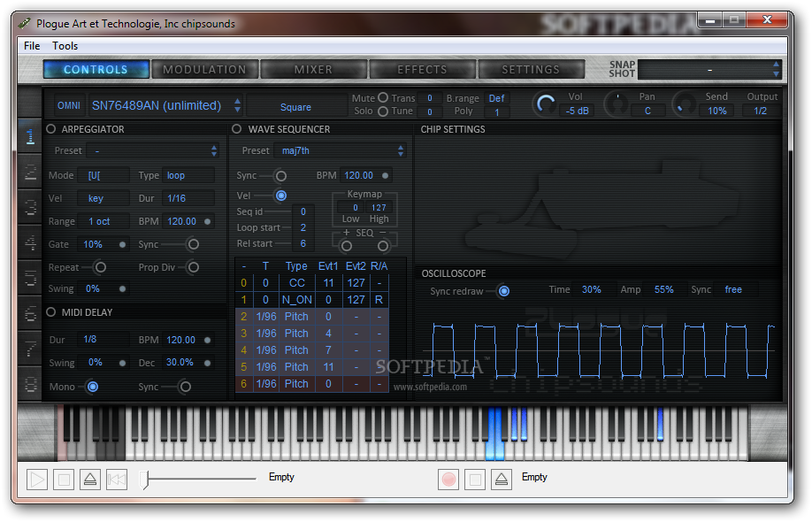Click the left player's stop button

point(64,480)
